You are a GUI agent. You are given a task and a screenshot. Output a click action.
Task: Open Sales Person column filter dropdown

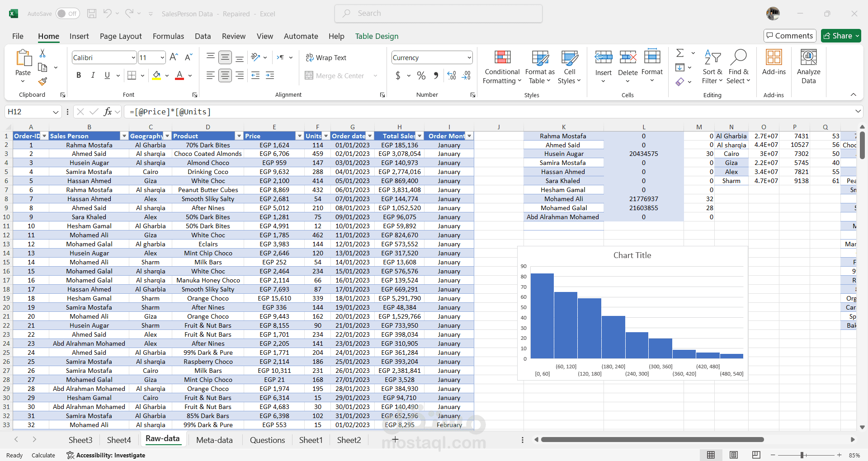pyautogui.click(x=124, y=136)
